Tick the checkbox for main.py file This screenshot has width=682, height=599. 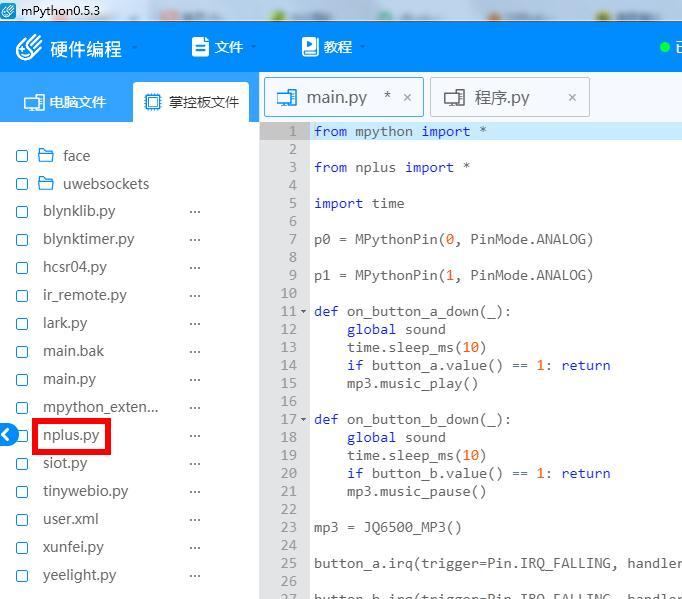(x=22, y=380)
